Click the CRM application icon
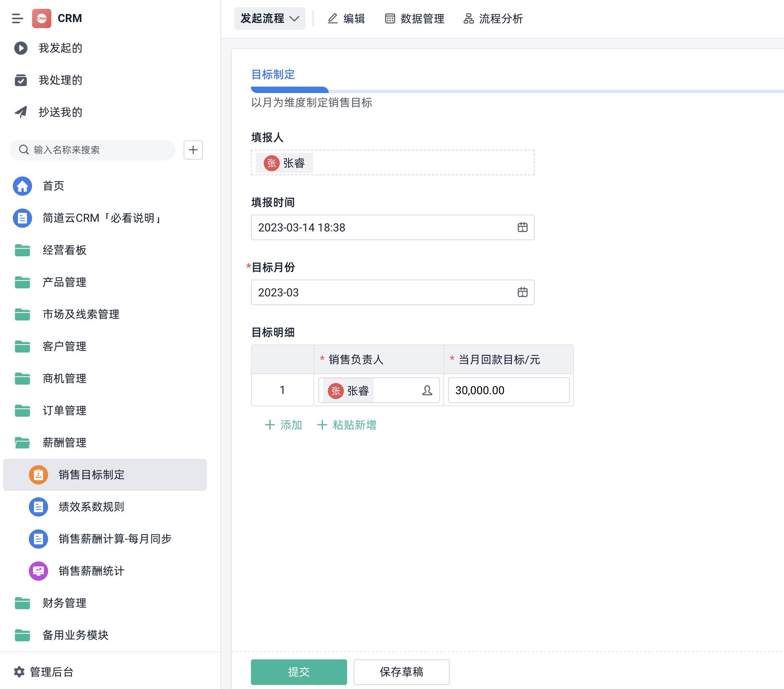The width and height of the screenshot is (784, 689). (41, 18)
